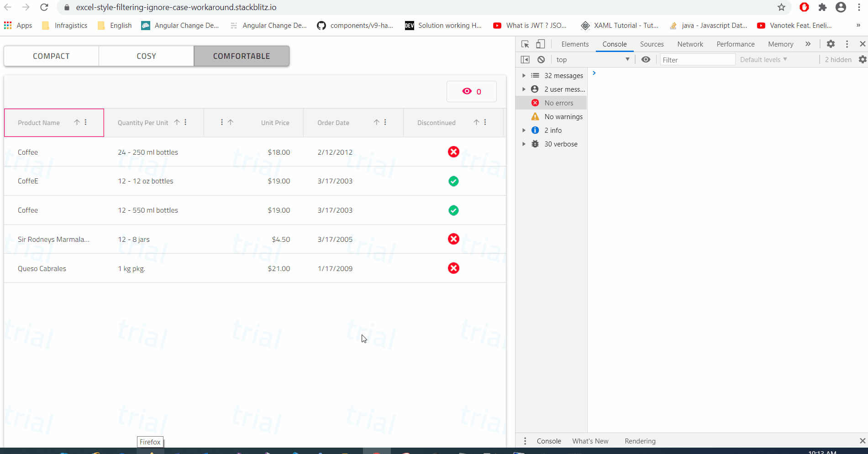
Task: Open the What's New drawer tab
Action: coord(590,441)
